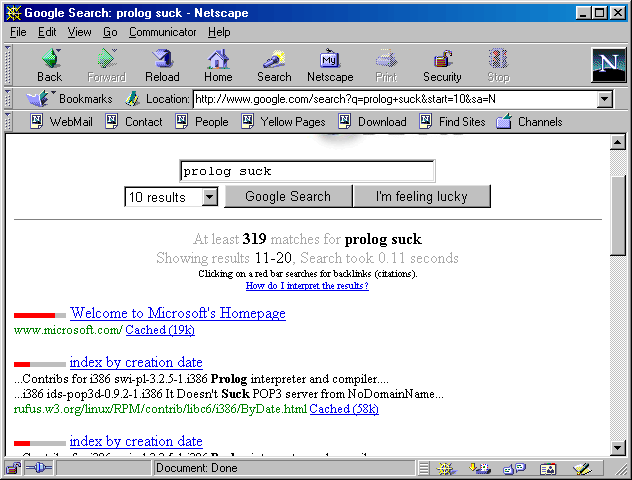Screen dimensions: 632x480
Task: Open the Edit menu
Action: 47,32
